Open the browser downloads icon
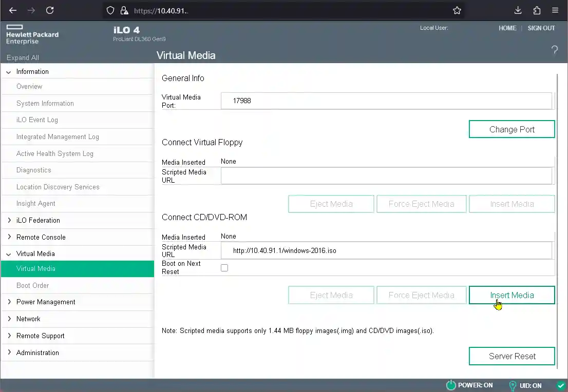568x392 pixels. (518, 10)
